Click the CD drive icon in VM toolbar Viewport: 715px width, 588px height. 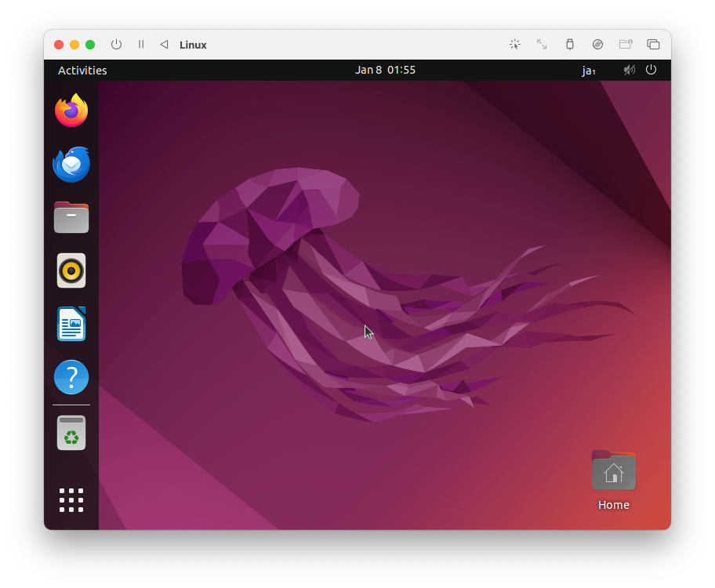pyautogui.click(x=597, y=45)
